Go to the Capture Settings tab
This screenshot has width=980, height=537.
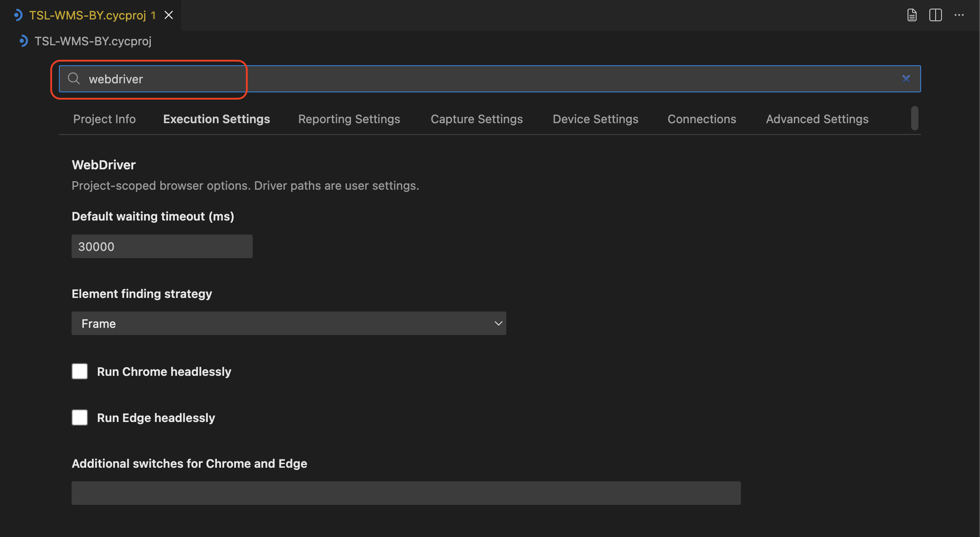[476, 119]
